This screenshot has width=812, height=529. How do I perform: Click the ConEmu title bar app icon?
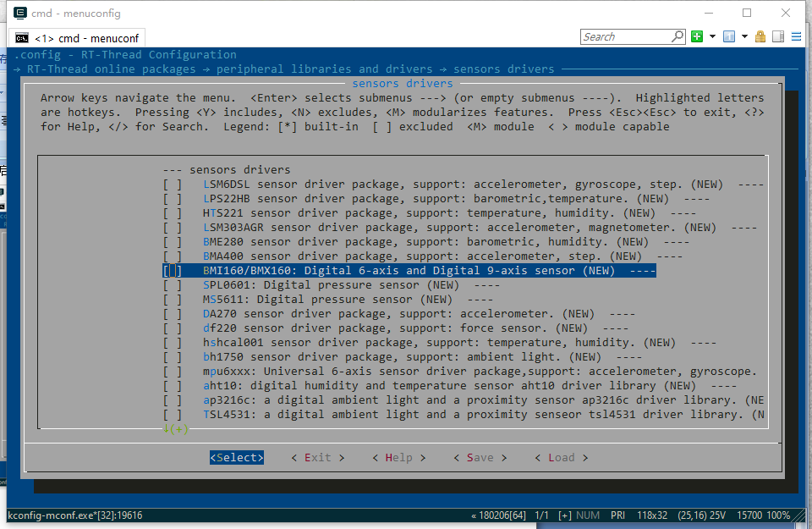tap(20, 13)
